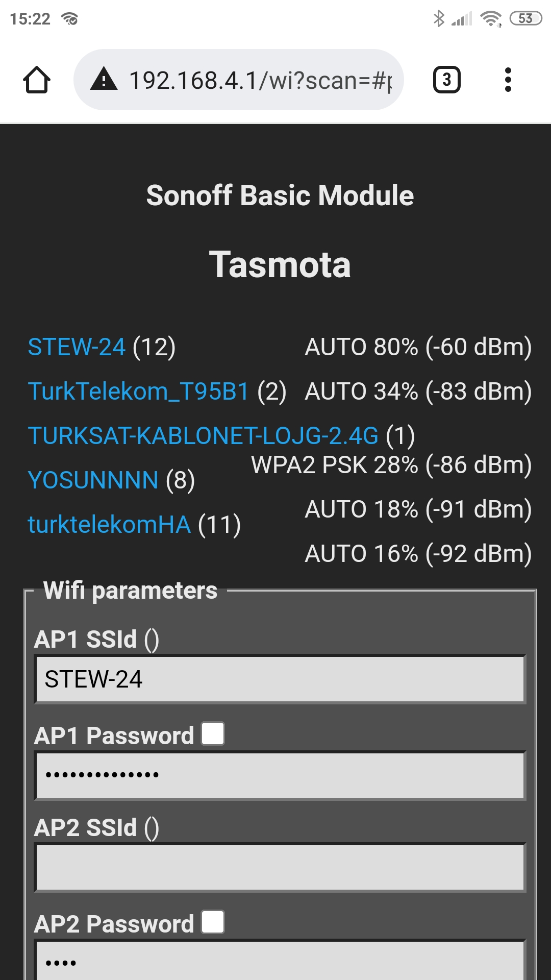Select the turktelekomHA network link
This screenshot has width=551, height=980.
click(x=109, y=525)
